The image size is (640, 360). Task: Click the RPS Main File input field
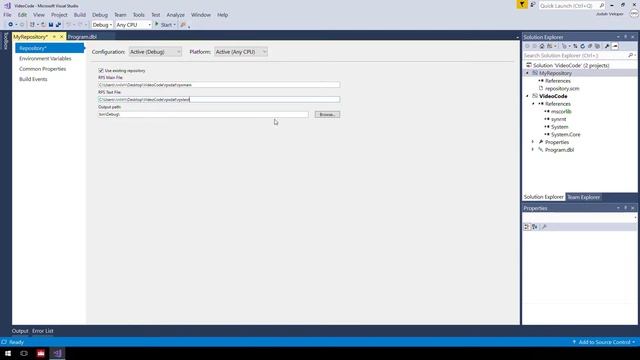point(219,85)
